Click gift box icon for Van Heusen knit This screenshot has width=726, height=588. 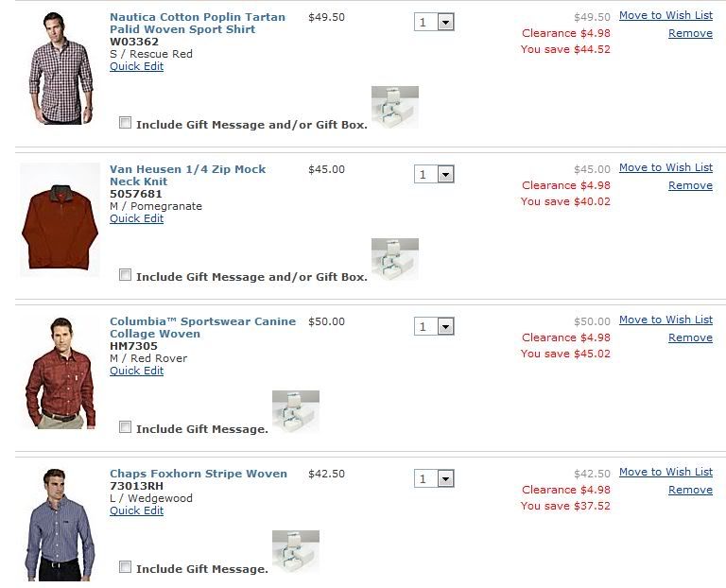tap(395, 259)
